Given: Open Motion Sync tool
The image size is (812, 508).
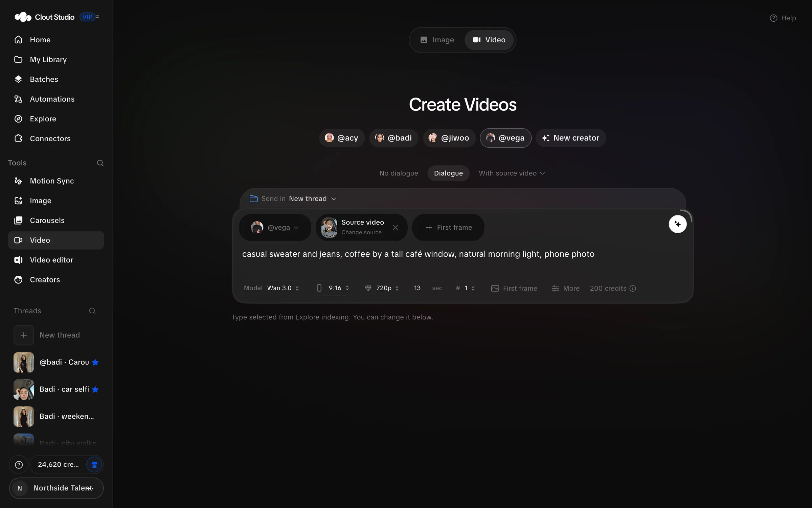Looking at the screenshot, I should tap(56, 181).
